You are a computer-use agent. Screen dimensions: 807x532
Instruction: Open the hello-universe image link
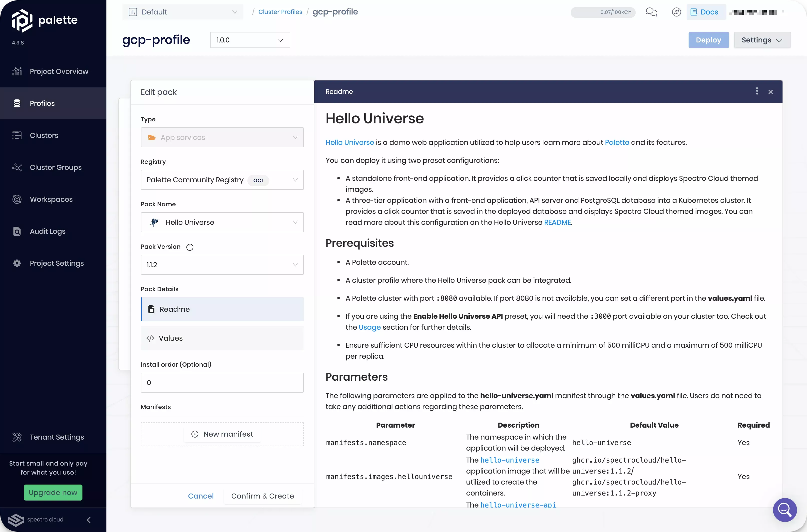[x=509, y=460]
